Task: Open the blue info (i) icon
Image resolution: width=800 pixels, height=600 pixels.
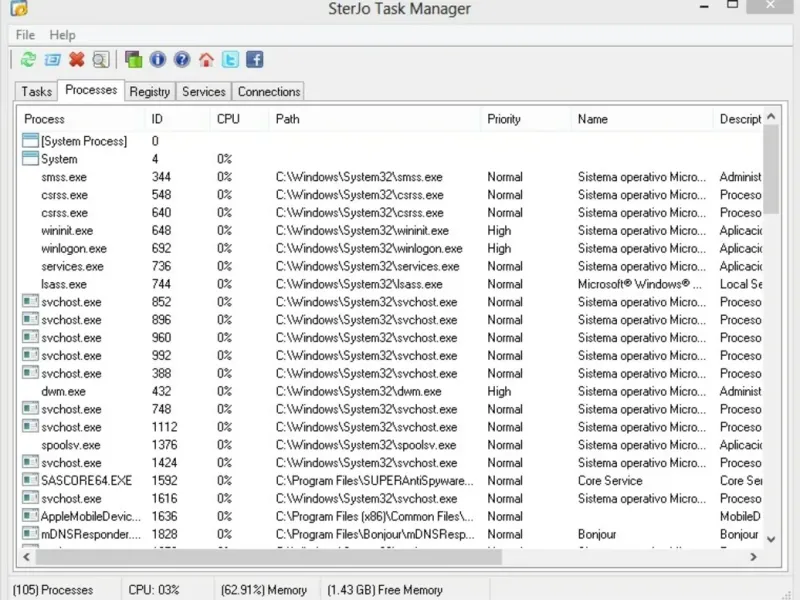Action: pyautogui.click(x=158, y=60)
